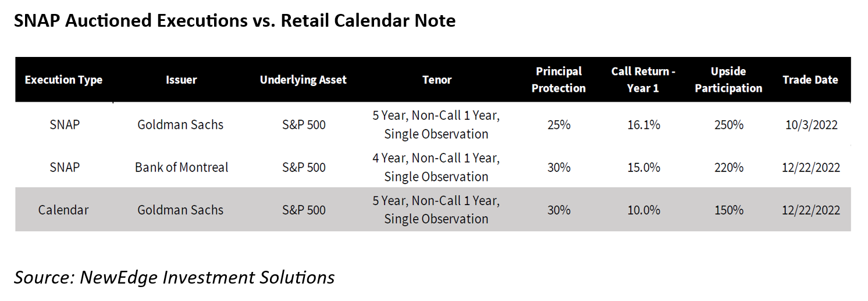Select Call Return - Year 1 header

pos(643,80)
